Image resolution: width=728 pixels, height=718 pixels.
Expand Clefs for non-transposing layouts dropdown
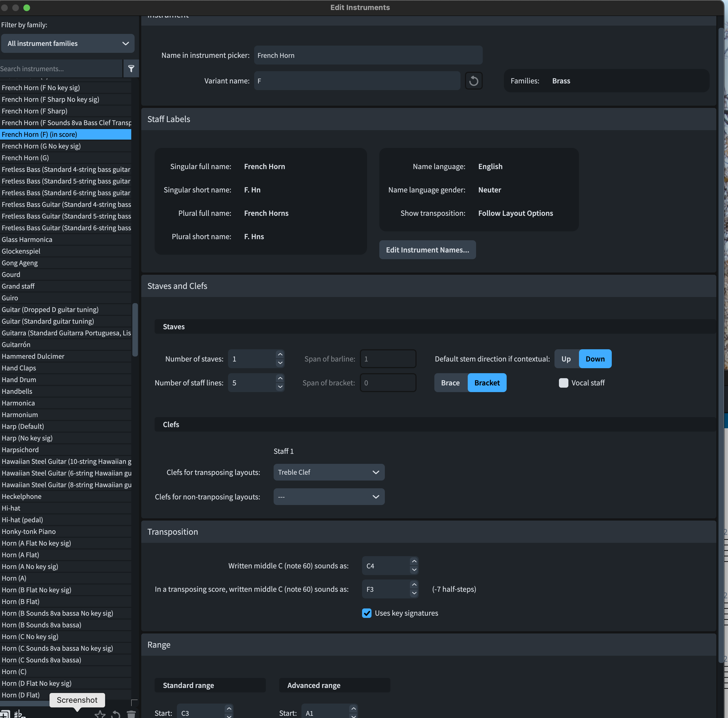point(329,496)
